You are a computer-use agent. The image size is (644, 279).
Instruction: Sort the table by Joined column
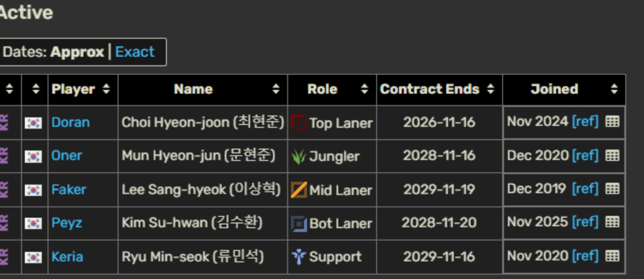tap(614, 89)
